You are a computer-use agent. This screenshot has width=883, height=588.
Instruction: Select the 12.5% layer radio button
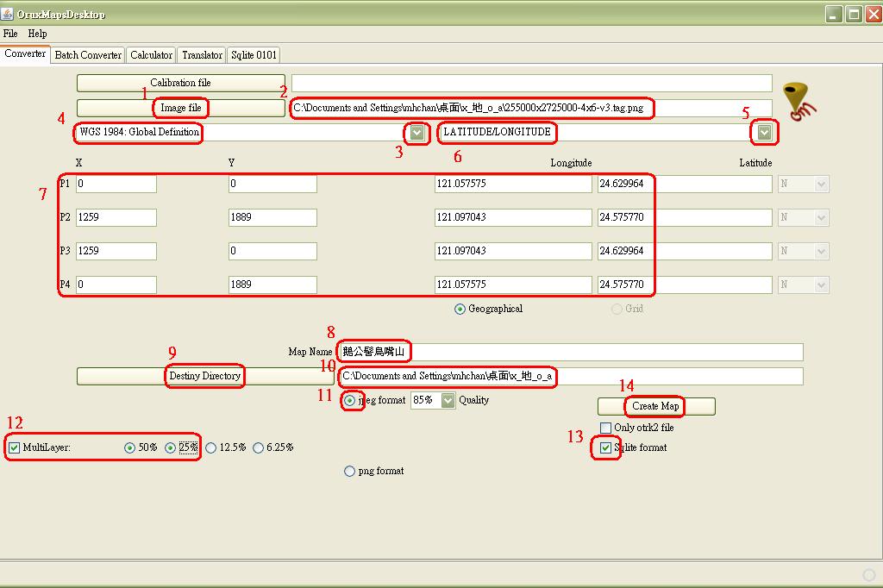tap(210, 447)
